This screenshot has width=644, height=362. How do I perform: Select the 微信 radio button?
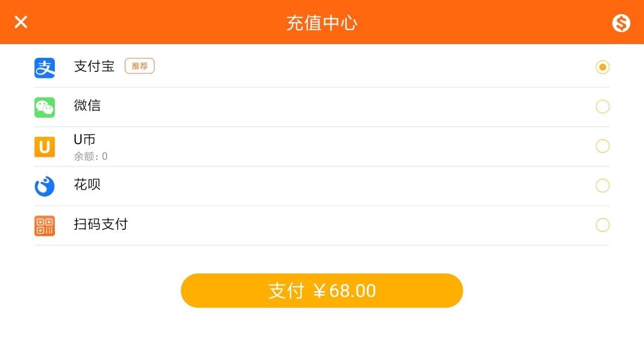[x=602, y=107]
